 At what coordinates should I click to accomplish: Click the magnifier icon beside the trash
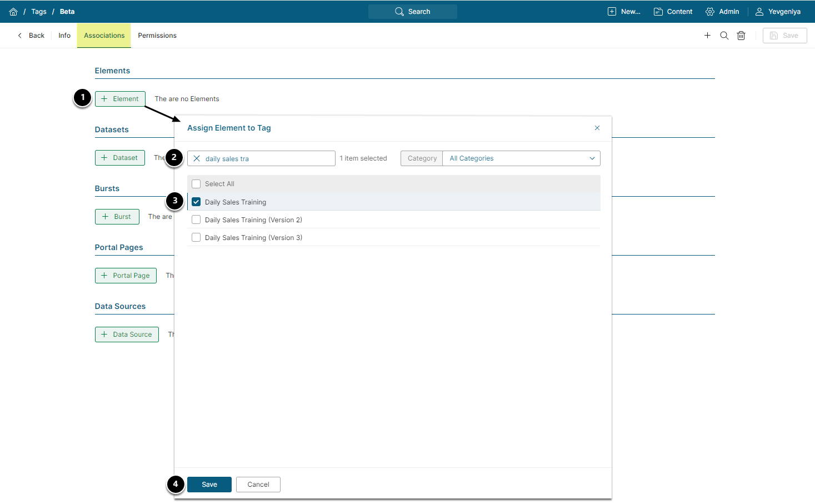724,36
